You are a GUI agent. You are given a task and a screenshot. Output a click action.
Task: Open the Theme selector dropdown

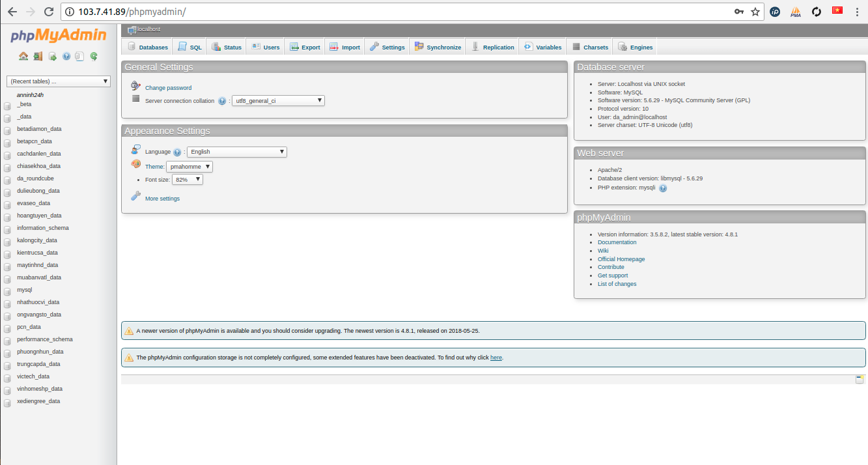coord(189,167)
